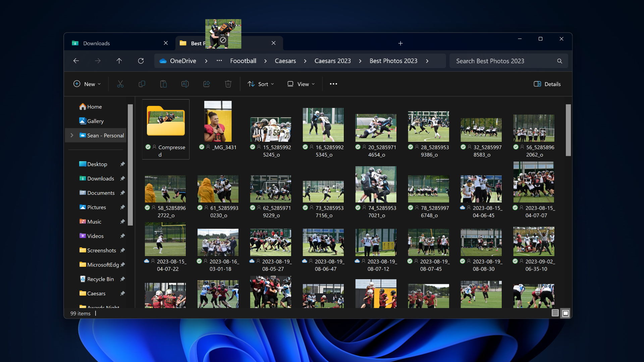This screenshot has width=644, height=362.
Task: Click the New item button
Action: click(x=87, y=83)
